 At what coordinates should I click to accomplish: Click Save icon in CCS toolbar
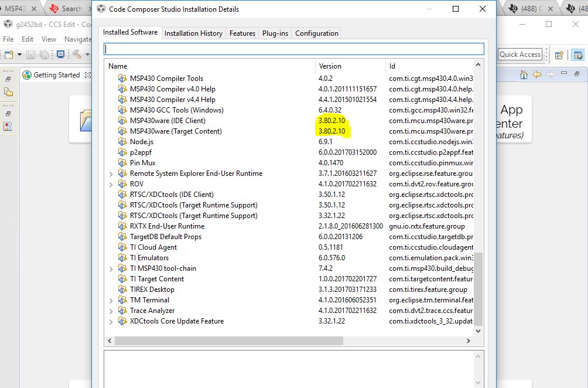pos(31,55)
